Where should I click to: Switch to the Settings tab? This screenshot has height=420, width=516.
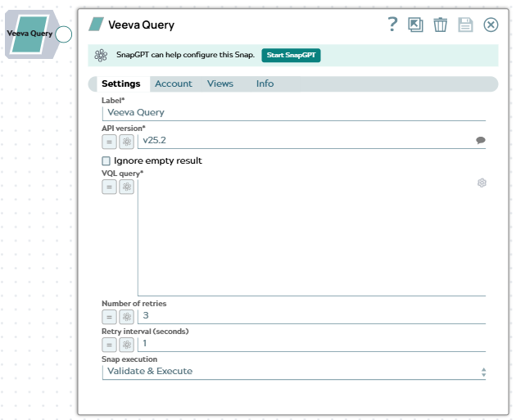(x=120, y=84)
